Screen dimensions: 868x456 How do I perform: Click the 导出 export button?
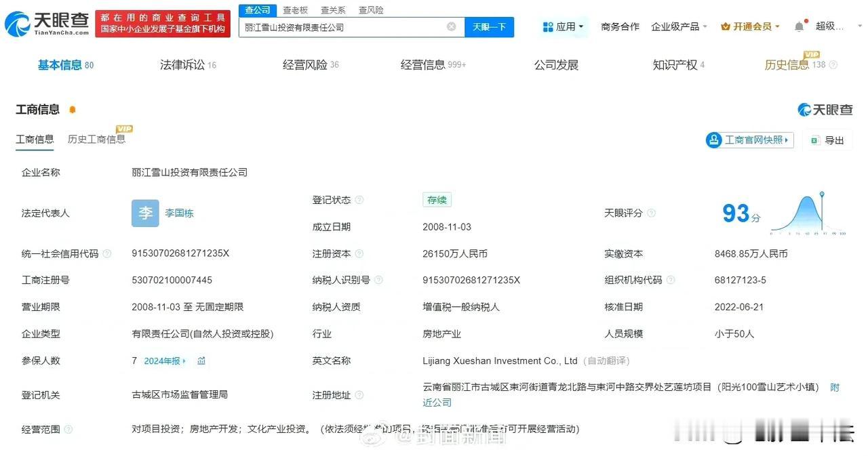827,140
